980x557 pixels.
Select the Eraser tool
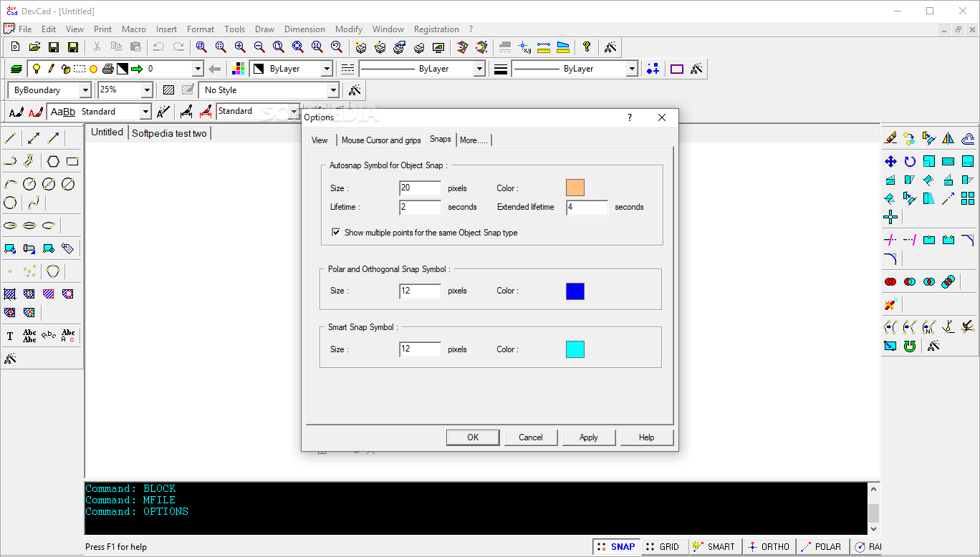pos(890,138)
